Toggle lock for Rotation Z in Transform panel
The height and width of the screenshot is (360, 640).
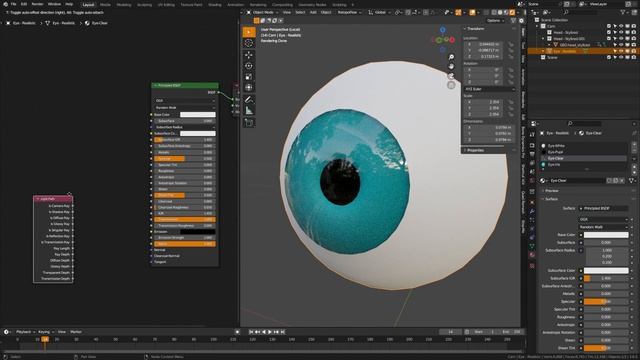click(x=510, y=82)
